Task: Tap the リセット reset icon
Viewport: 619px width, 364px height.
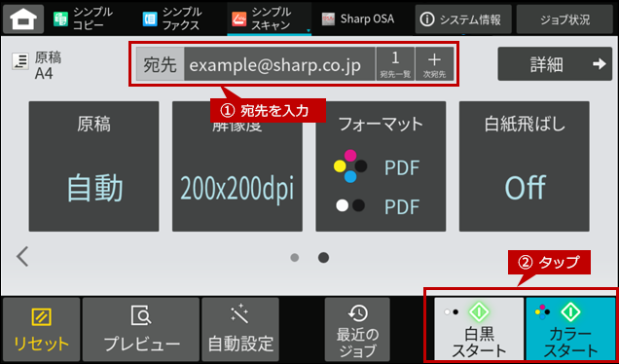Action: pos(41,330)
